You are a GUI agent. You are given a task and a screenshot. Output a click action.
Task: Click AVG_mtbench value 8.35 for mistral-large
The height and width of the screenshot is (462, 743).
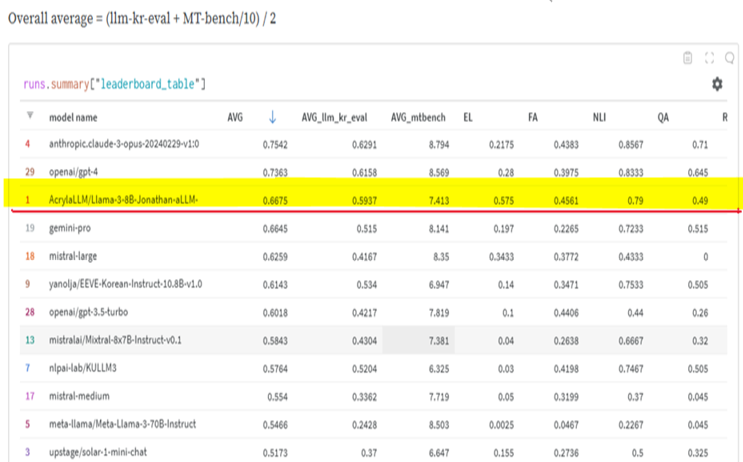[441, 257]
